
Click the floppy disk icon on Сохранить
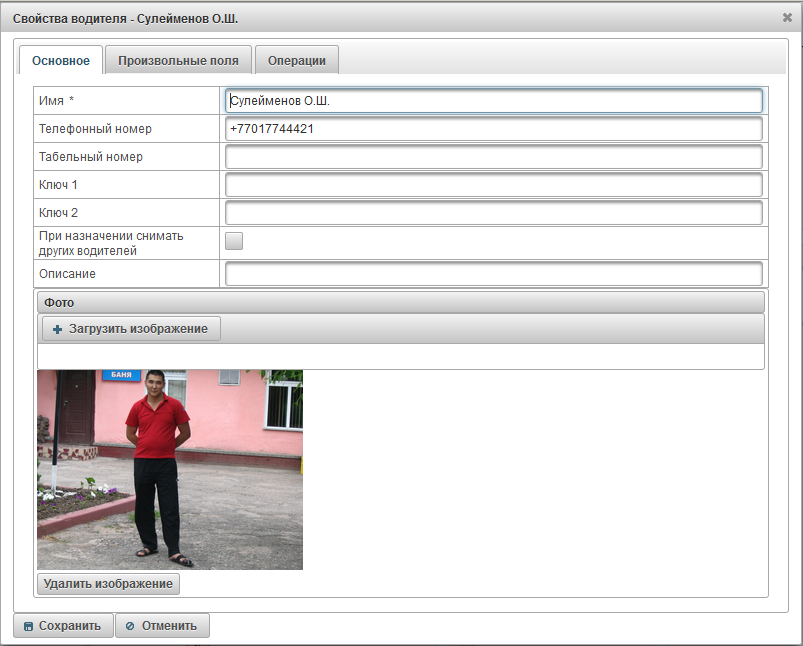click(29, 626)
